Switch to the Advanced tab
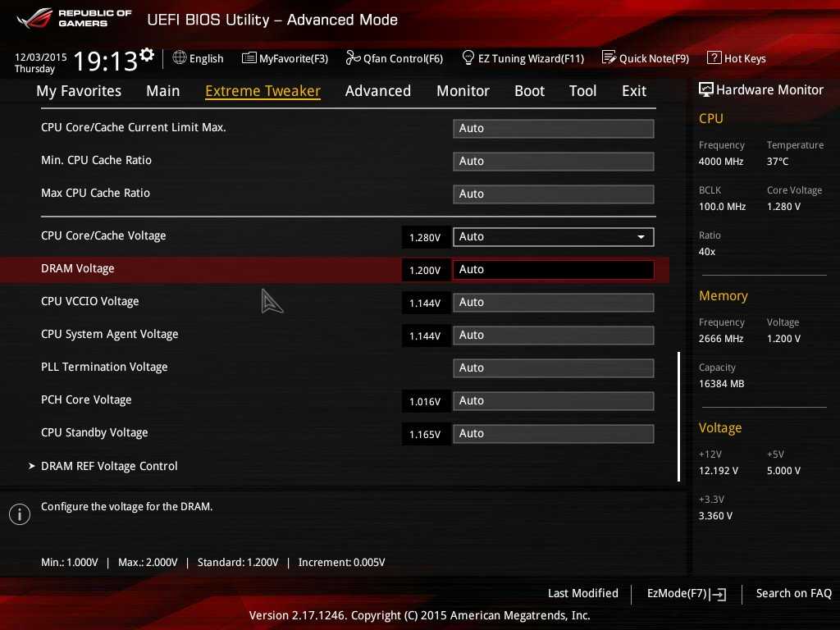 (x=377, y=91)
